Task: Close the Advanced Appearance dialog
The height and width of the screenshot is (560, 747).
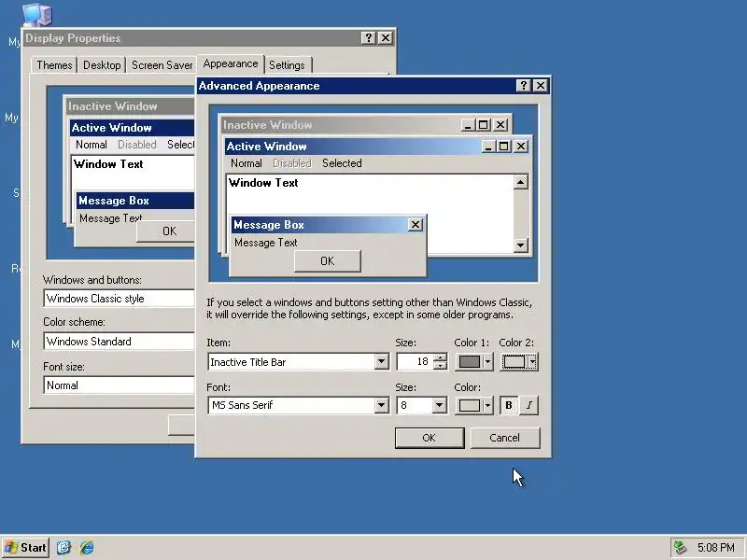Action: tap(541, 86)
